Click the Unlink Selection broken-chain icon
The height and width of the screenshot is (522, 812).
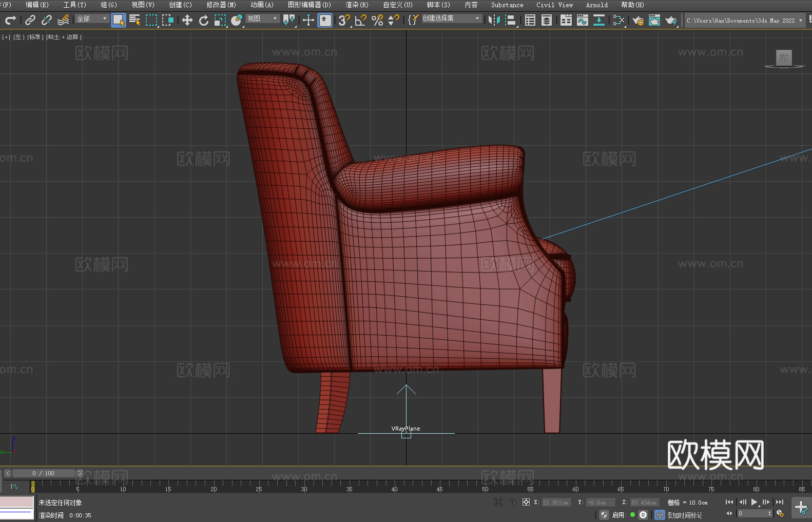coord(47,20)
